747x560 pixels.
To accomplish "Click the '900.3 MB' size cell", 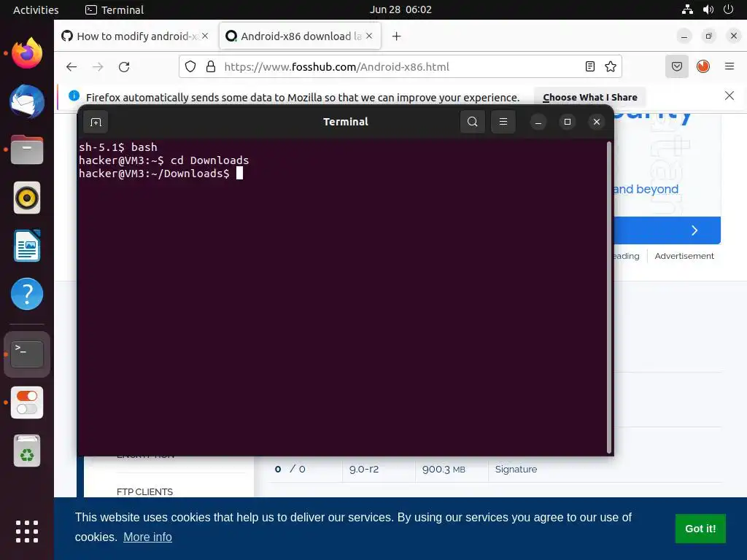I will [x=444, y=469].
